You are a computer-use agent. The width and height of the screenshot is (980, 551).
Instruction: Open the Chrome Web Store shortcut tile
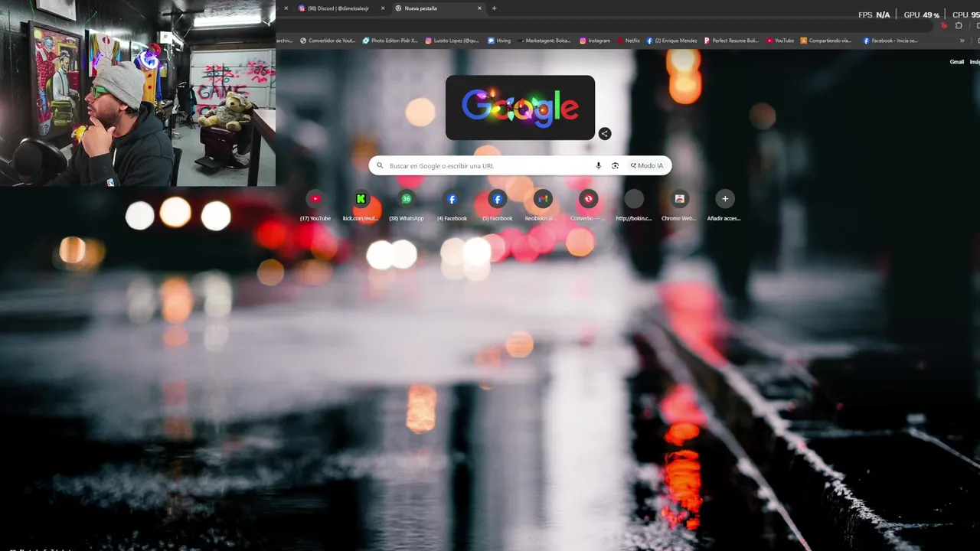679,206
